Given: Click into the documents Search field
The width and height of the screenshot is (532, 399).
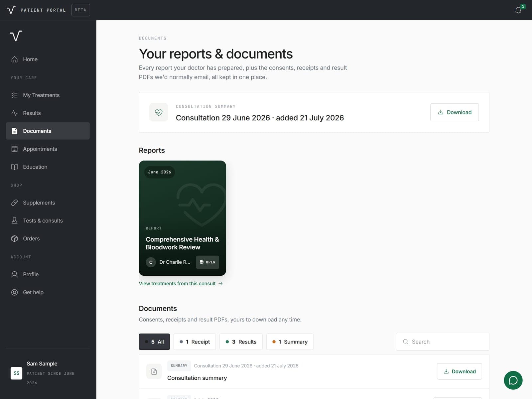Looking at the screenshot, I should tap(443, 342).
